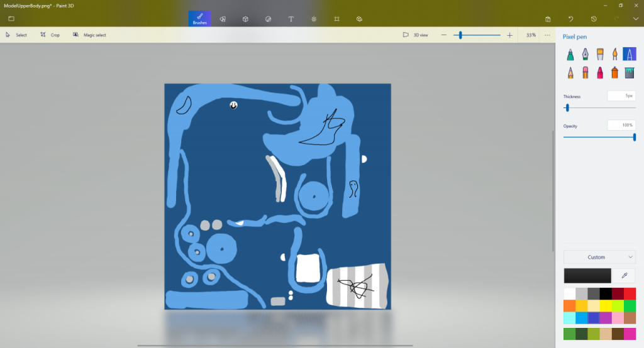Click the Crop button
This screenshot has width=644, height=348.
50,35
